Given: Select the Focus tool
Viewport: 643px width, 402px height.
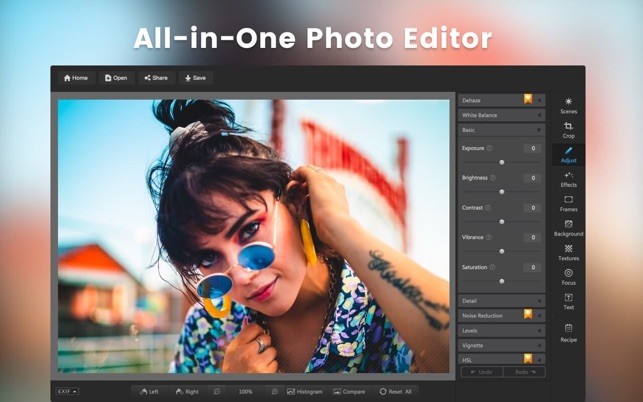Looking at the screenshot, I should pyautogui.click(x=568, y=277).
